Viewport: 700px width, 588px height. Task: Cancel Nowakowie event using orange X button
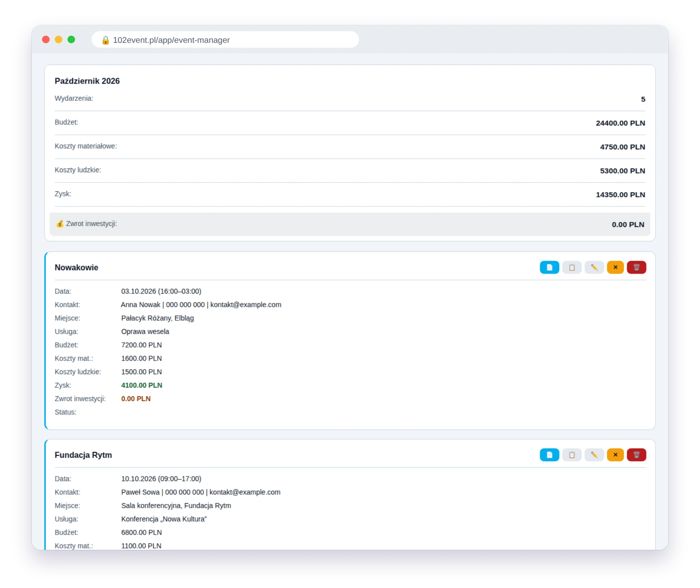615,267
